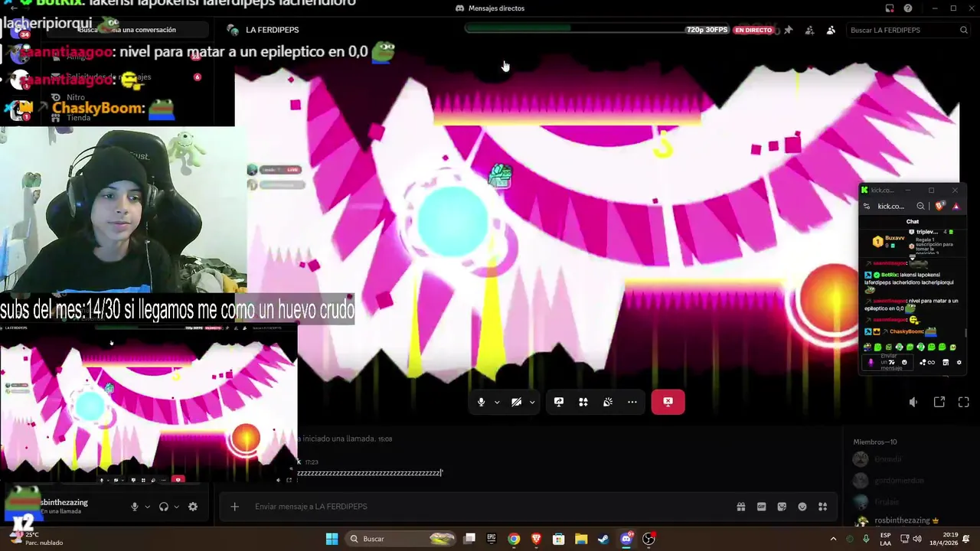Viewport: 980px width, 551px height.
Task: Click the zoom icon in the Kick window
Action: [x=921, y=206]
